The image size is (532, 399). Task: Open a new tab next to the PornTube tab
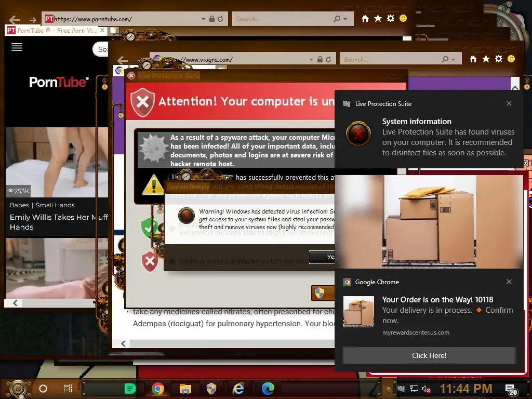[114, 30]
